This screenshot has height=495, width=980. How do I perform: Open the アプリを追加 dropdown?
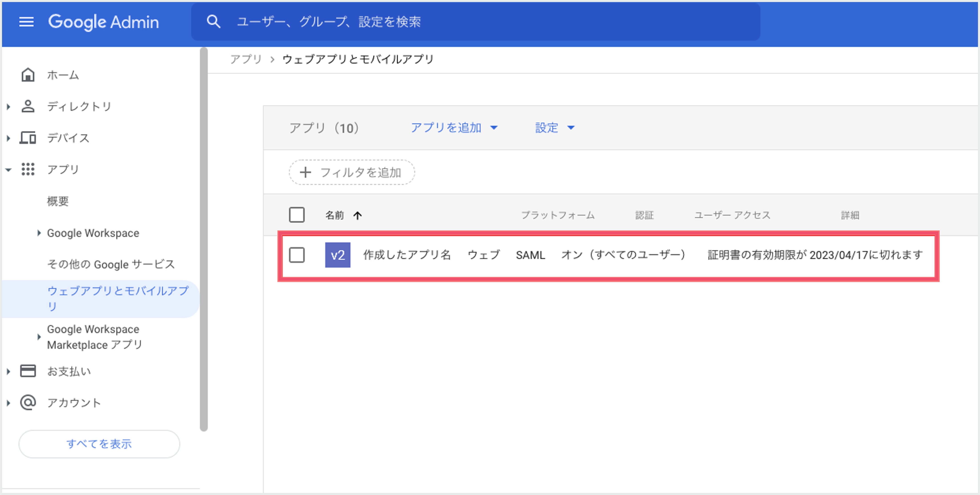(454, 127)
